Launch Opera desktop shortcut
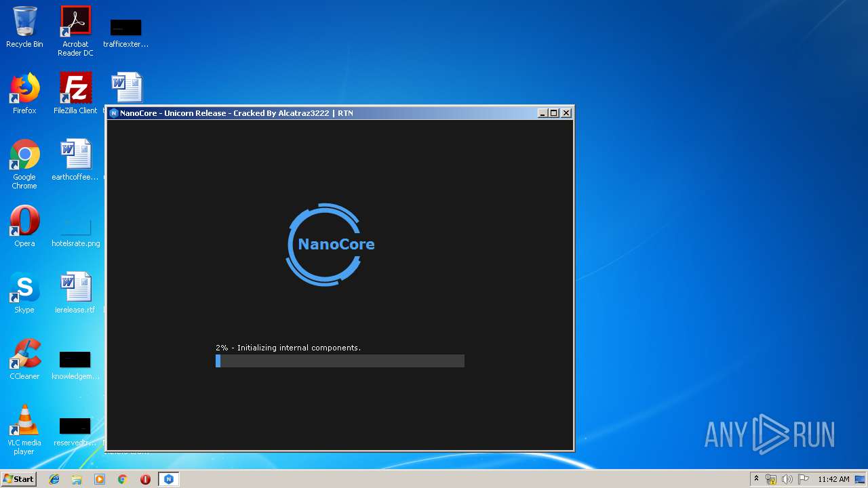Viewport: 868px width, 488px height. coord(24,226)
